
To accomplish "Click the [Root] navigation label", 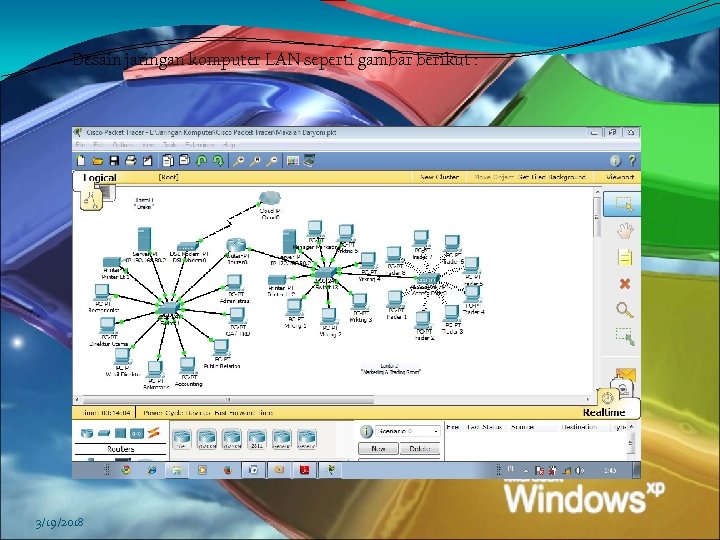I will tap(169, 177).
